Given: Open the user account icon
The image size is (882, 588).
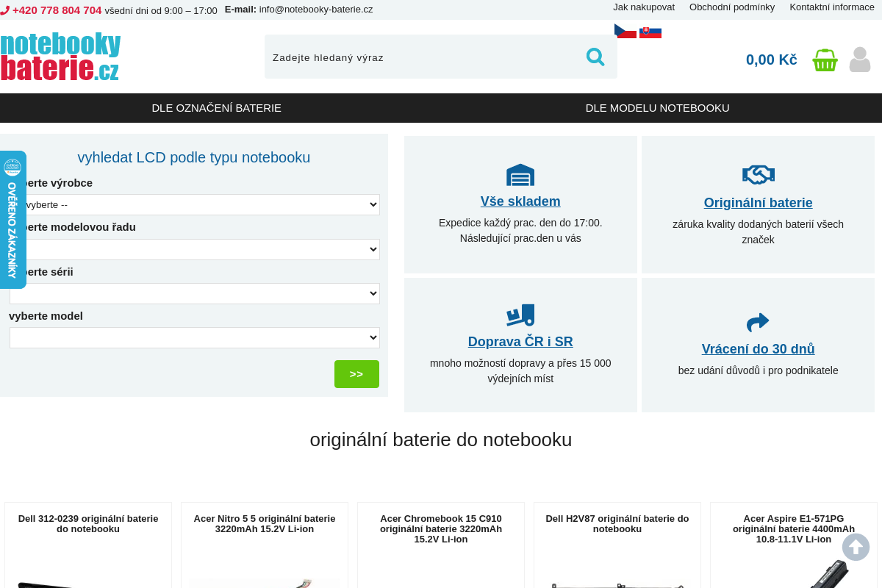Looking at the screenshot, I should point(860,60).
